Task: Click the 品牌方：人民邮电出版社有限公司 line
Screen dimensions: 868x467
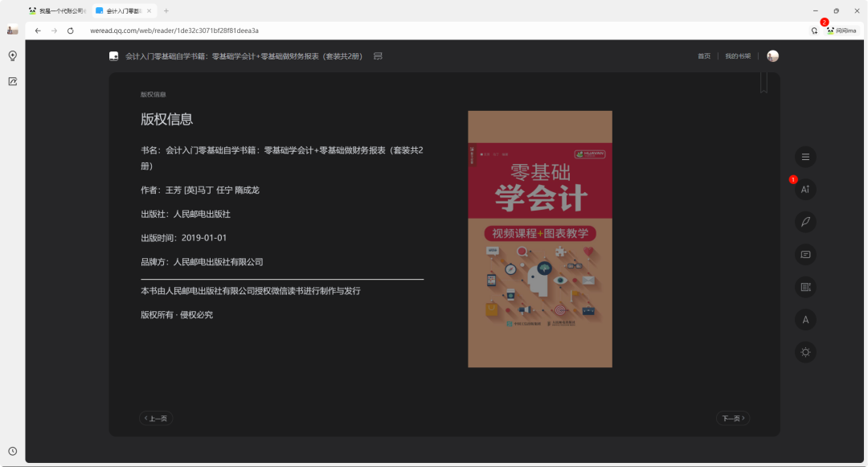Action: click(202, 262)
